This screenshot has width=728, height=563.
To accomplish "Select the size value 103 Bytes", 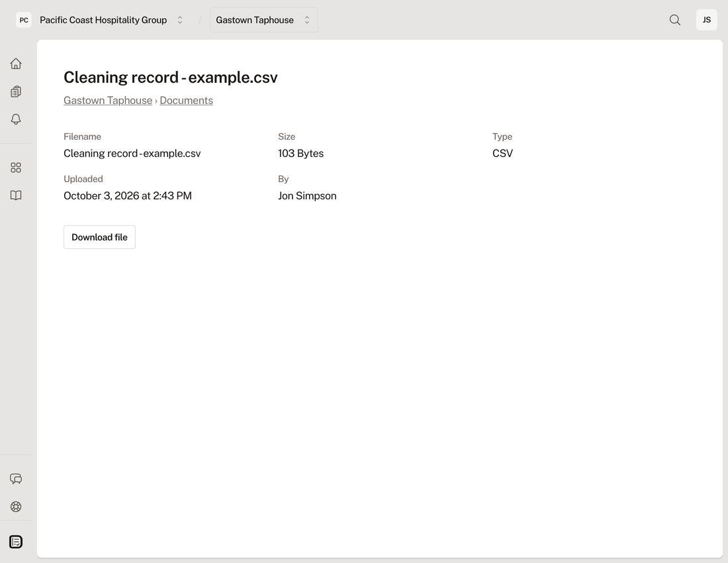I will pyautogui.click(x=301, y=153).
